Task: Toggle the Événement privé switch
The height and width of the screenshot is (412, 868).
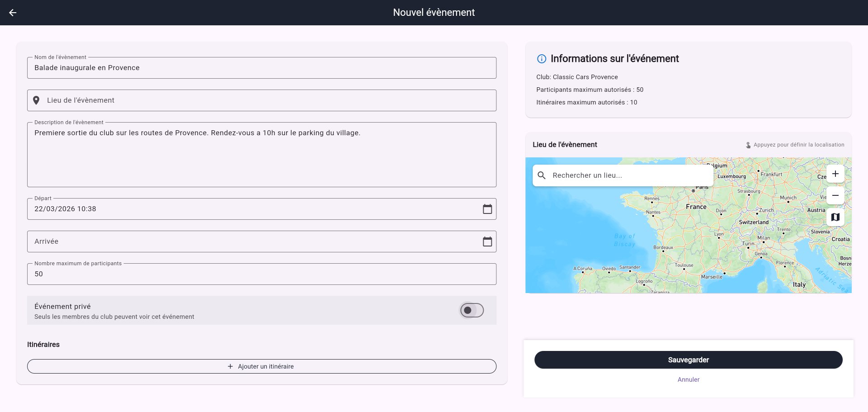Action: pos(472,310)
